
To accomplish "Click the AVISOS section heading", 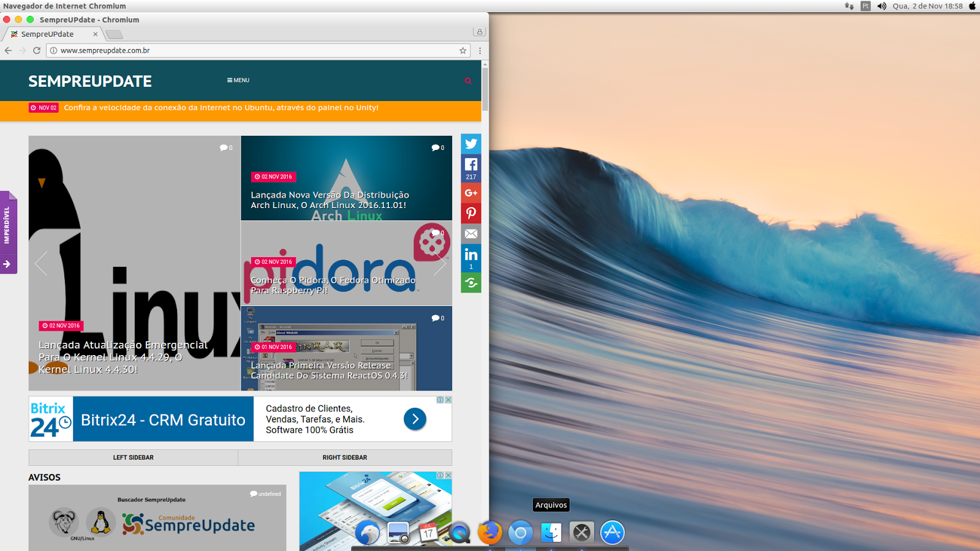I will (45, 478).
